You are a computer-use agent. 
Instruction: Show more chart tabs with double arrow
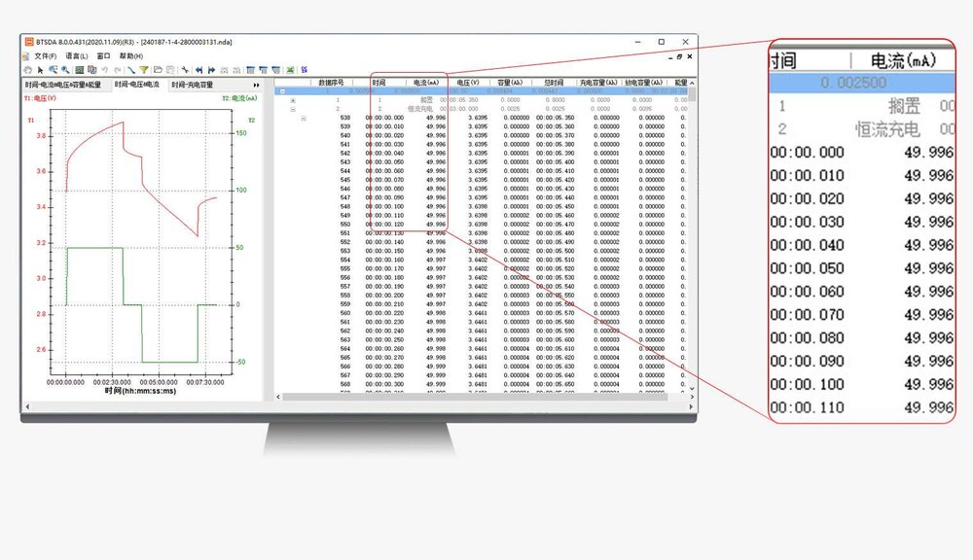(x=256, y=86)
